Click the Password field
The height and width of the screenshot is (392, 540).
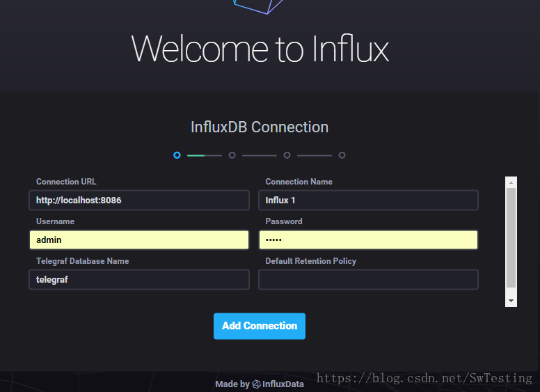point(368,240)
